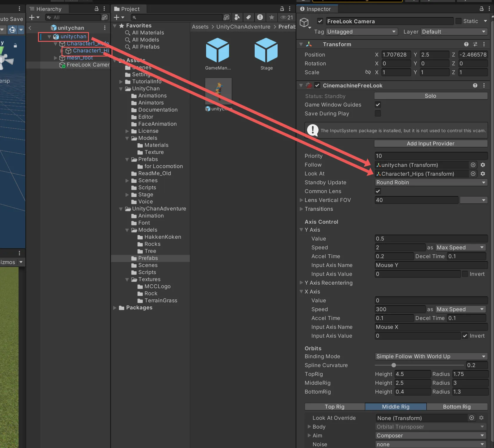Open Aim dropdown showing Composer
The width and height of the screenshot is (494, 448).
click(431, 436)
